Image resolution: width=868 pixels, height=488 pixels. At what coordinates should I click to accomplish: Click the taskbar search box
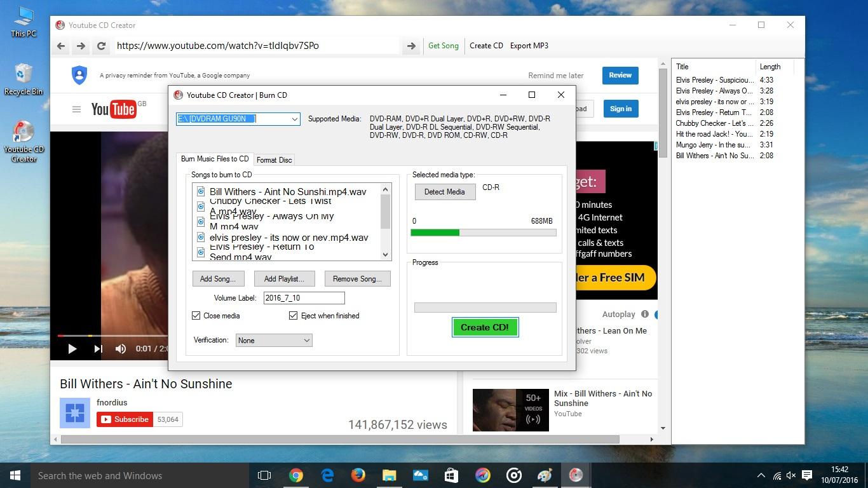(140, 475)
